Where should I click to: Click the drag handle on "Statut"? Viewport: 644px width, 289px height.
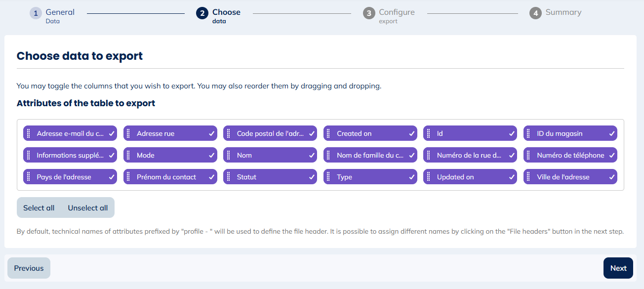click(x=230, y=176)
